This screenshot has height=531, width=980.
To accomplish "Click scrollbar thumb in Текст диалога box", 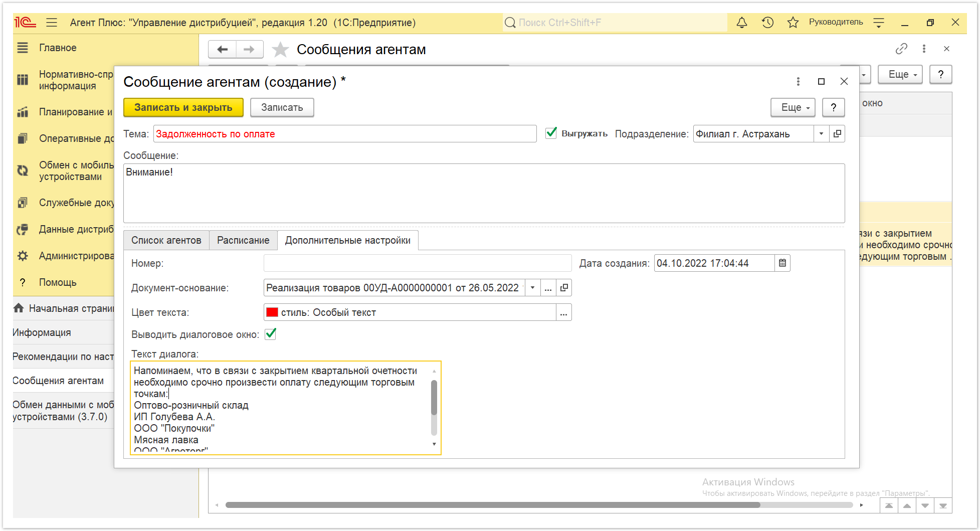I will tap(434, 398).
